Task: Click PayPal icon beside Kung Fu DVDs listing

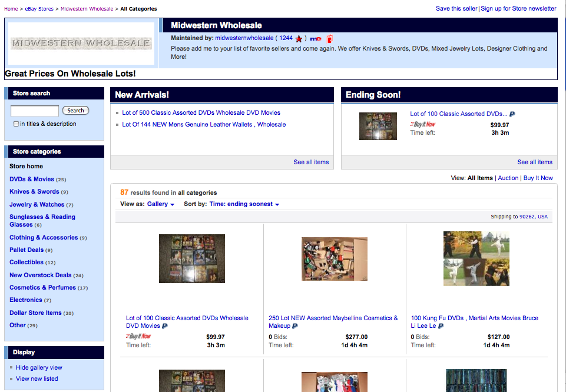Action: 441,326
